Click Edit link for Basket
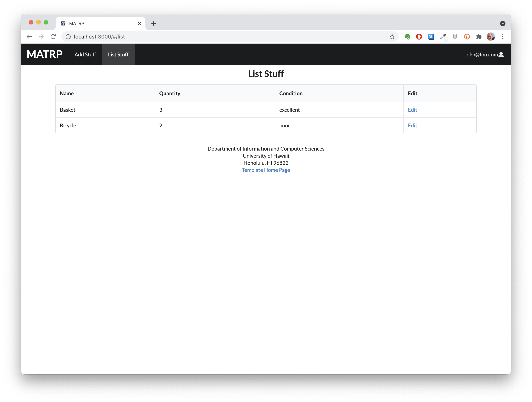 [412, 110]
